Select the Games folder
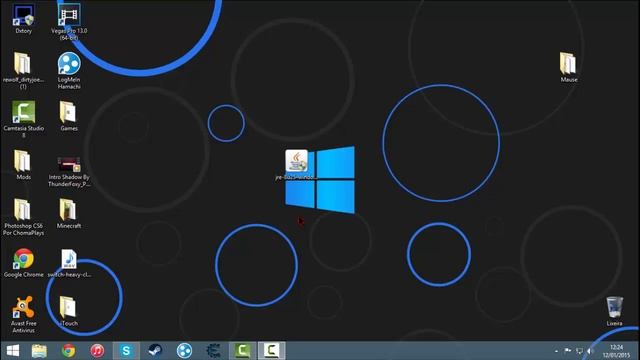Image resolution: width=640 pixels, height=360 pixels. (69, 116)
